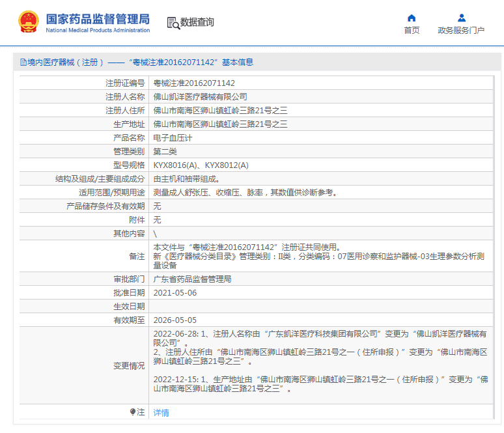The height and width of the screenshot is (433, 504).
Task: Click the 注册证编号 row label
Action: 125,83
